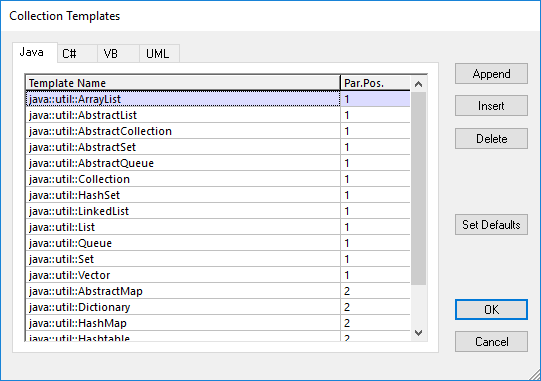Click the Template Name column header

(183, 83)
